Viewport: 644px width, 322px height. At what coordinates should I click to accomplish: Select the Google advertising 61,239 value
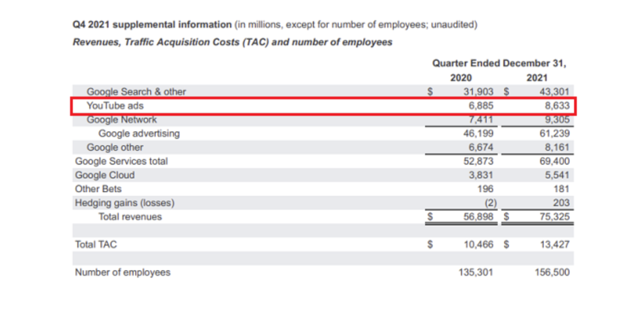tap(554, 134)
